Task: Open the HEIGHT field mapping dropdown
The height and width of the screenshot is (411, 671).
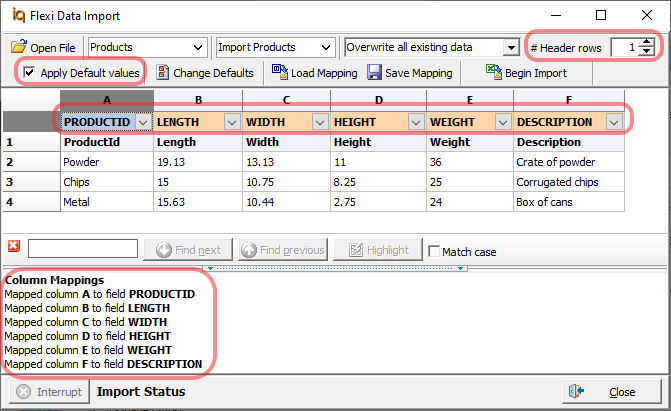Action: pos(416,122)
